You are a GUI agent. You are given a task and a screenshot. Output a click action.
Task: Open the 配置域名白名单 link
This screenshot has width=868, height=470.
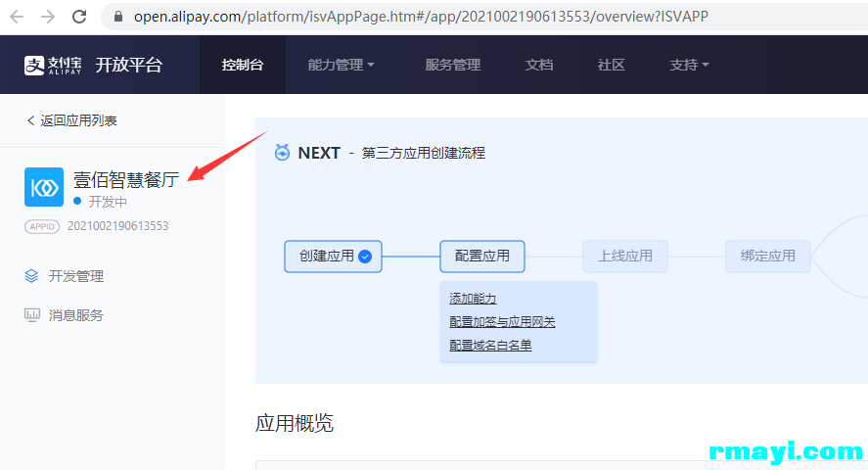(x=490, y=345)
